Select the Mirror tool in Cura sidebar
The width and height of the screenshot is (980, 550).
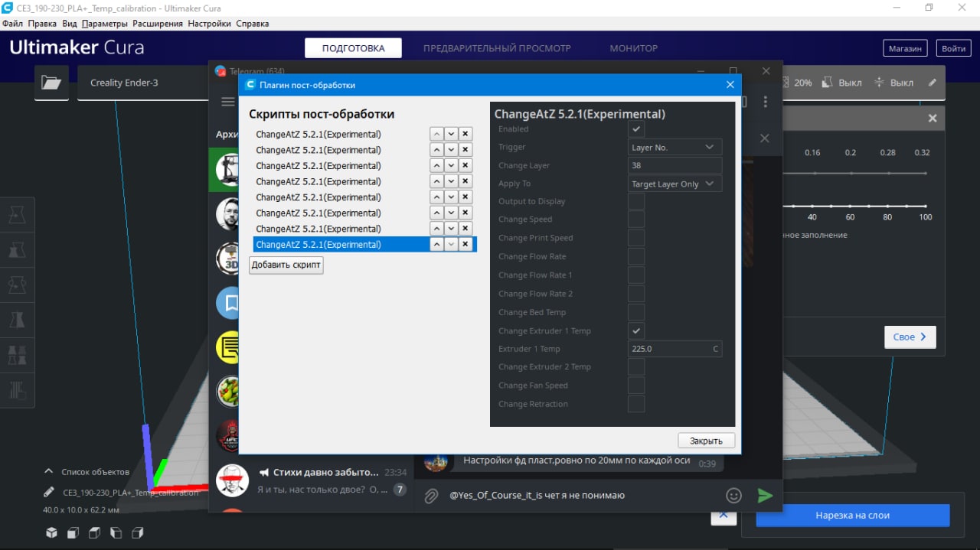pyautogui.click(x=17, y=320)
